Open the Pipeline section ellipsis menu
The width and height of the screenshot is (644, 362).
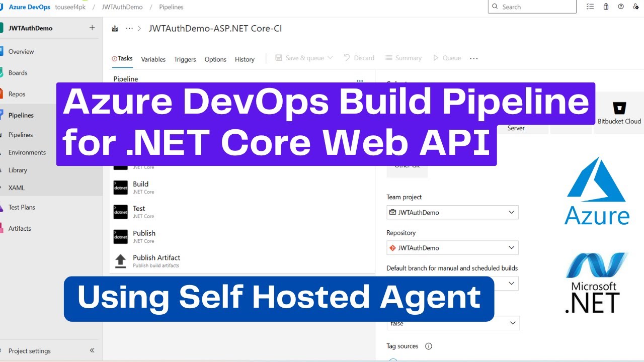click(360, 80)
